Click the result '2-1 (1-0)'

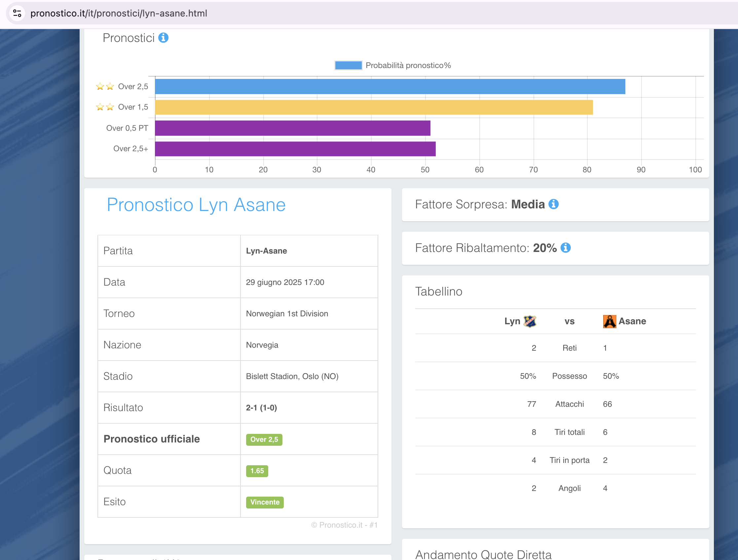click(262, 407)
